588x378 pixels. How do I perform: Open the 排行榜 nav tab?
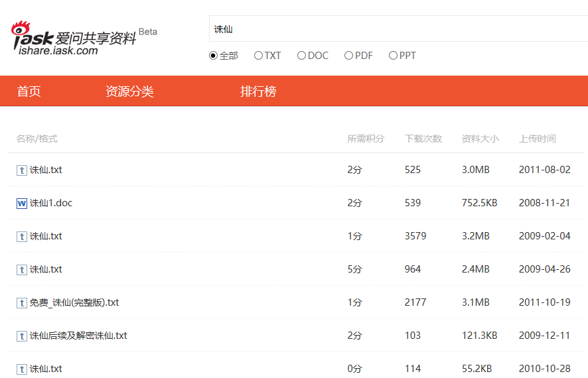click(258, 91)
